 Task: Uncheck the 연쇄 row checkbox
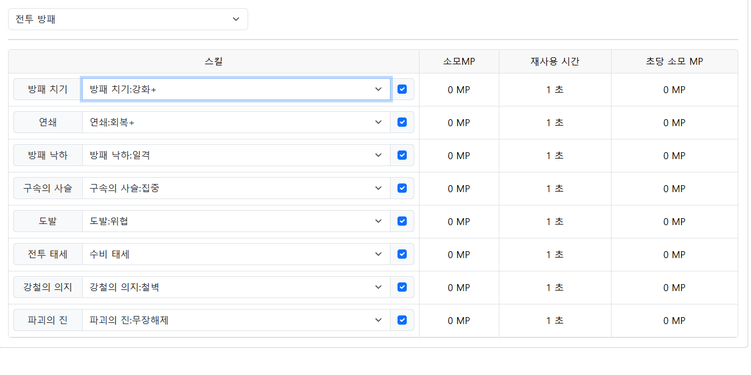pyautogui.click(x=402, y=122)
